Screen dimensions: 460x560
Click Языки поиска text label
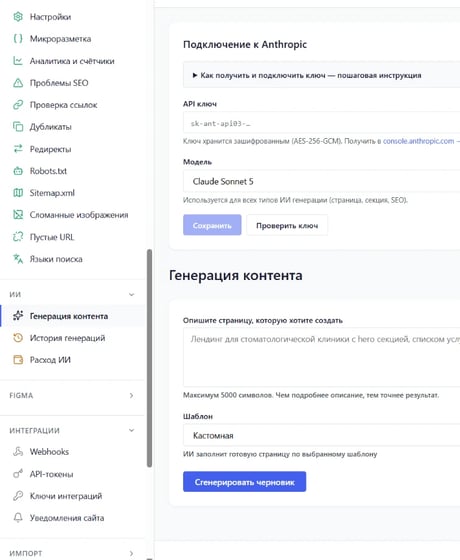pyautogui.click(x=56, y=259)
